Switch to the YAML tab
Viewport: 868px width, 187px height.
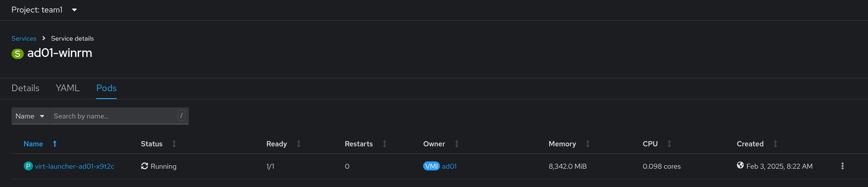67,88
